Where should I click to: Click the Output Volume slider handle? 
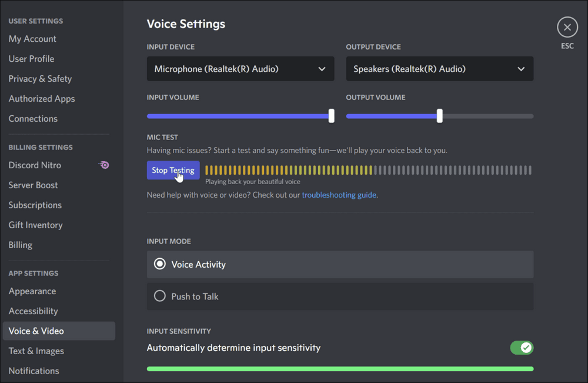pyautogui.click(x=440, y=116)
